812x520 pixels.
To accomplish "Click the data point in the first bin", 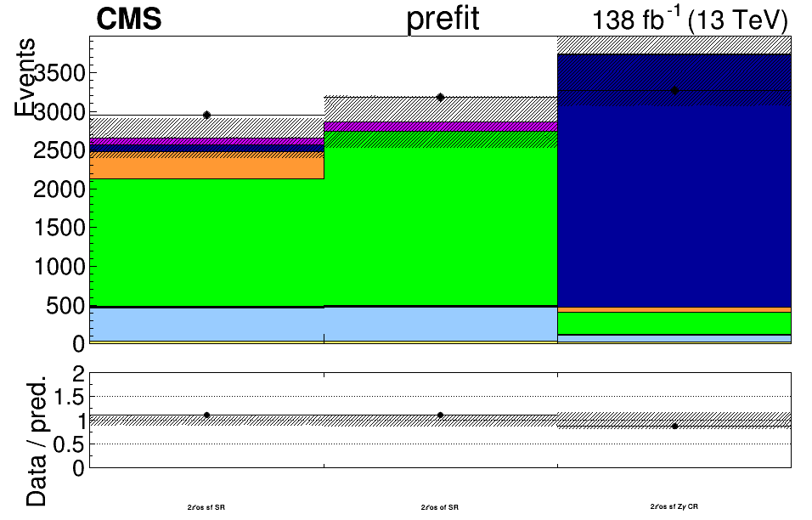I will [206, 115].
